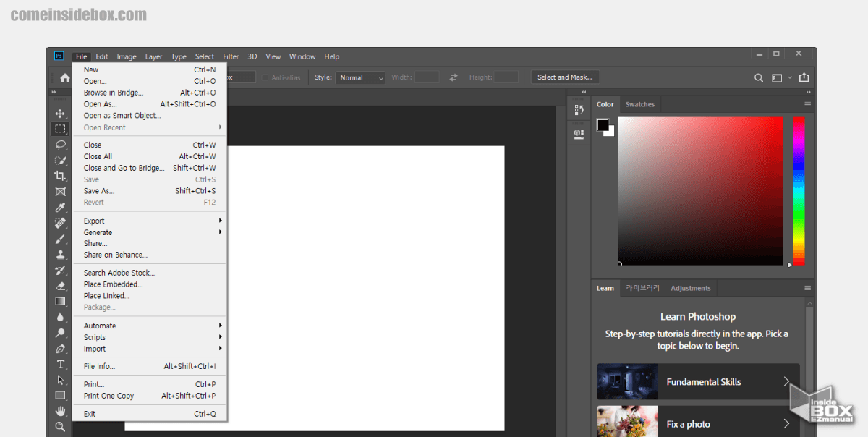Expand the Open Recent submenu

pyautogui.click(x=150, y=127)
